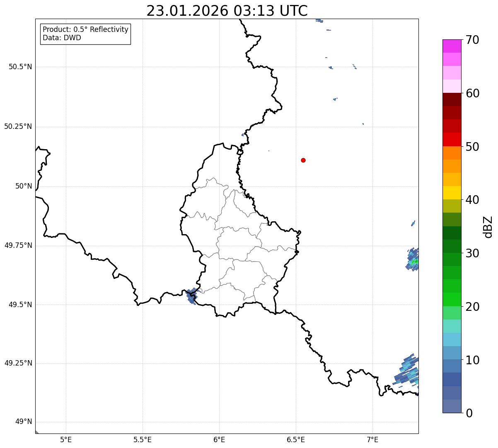Click the 70 tick on the colorbar

[x=472, y=40]
